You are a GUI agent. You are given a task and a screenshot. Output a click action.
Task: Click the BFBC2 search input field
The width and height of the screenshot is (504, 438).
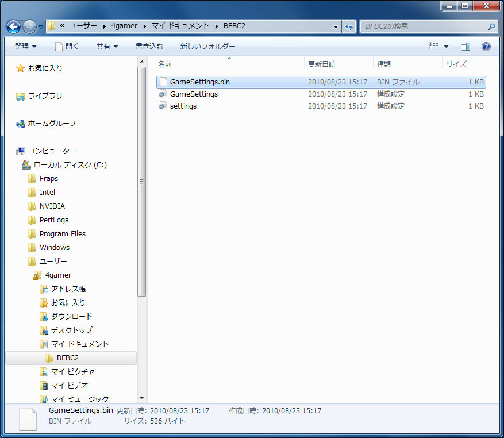point(424,26)
